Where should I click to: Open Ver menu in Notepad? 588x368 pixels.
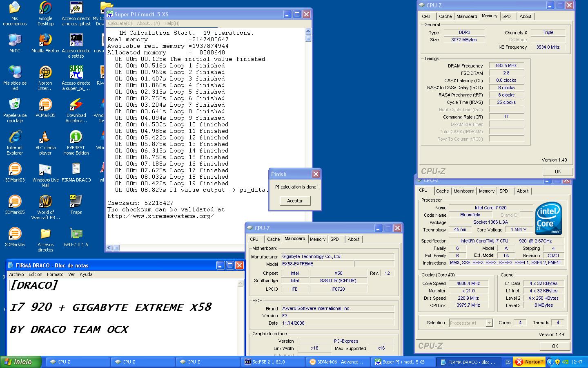click(71, 274)
